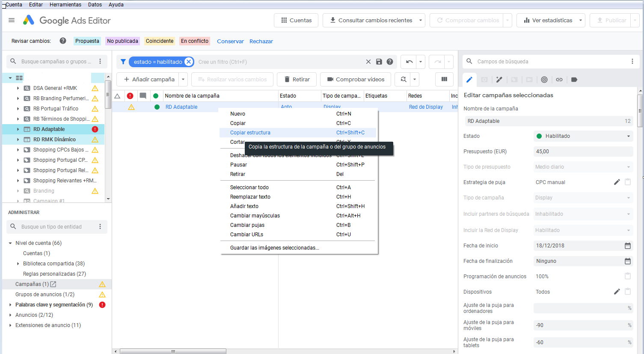Choose Reemplazar texto from context menu

coord(298,197)
